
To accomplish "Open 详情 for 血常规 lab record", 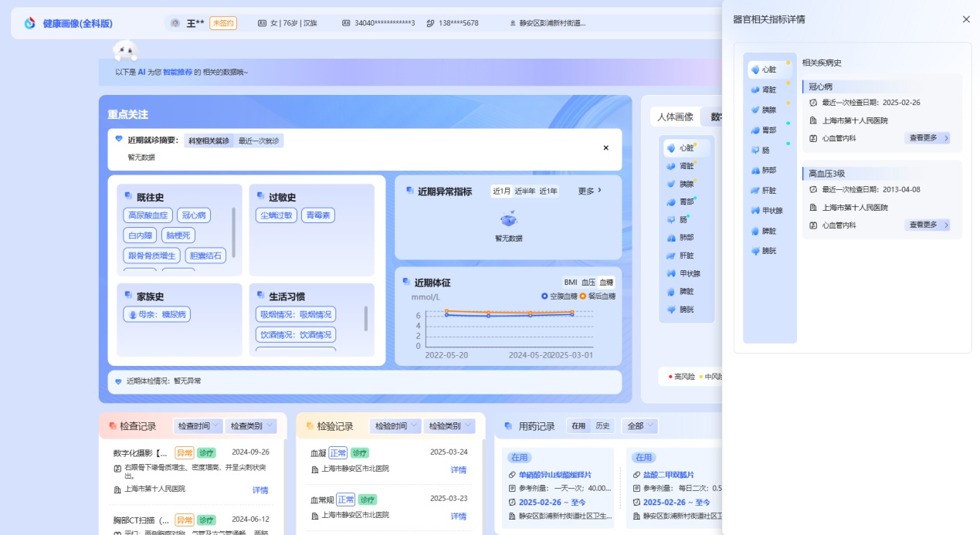I will point(459,516).
